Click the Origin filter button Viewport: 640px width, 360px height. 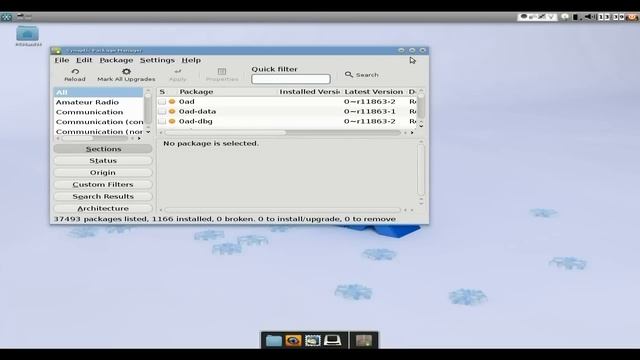pyautogui.click(x=103, y=173)
